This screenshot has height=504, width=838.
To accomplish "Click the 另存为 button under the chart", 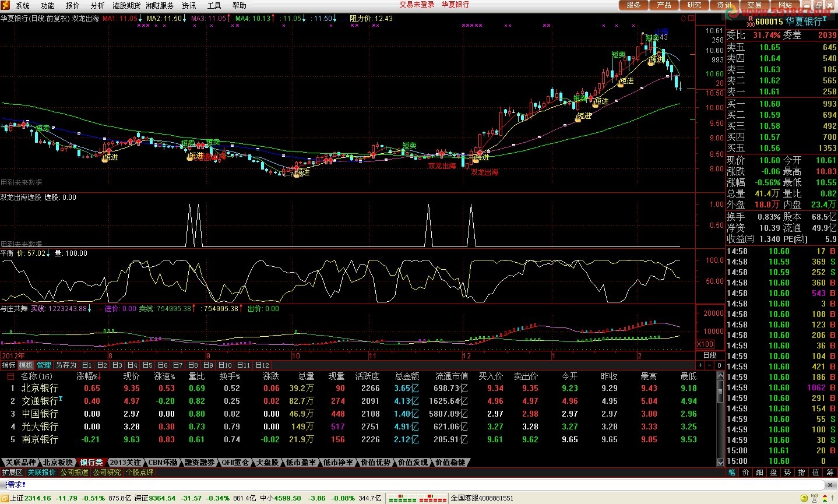I will pyautogui.click(x=66, y=365).
